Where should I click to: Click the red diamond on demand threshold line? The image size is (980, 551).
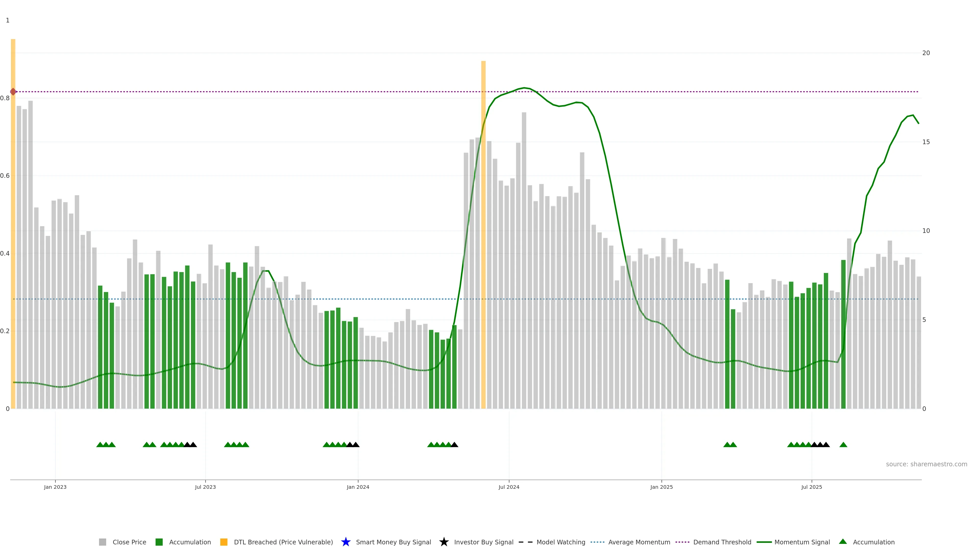click(x=13, y=92)
